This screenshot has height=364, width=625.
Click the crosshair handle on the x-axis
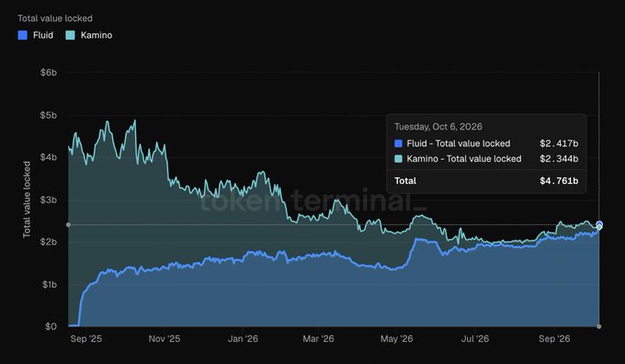(x=598, y=326)
